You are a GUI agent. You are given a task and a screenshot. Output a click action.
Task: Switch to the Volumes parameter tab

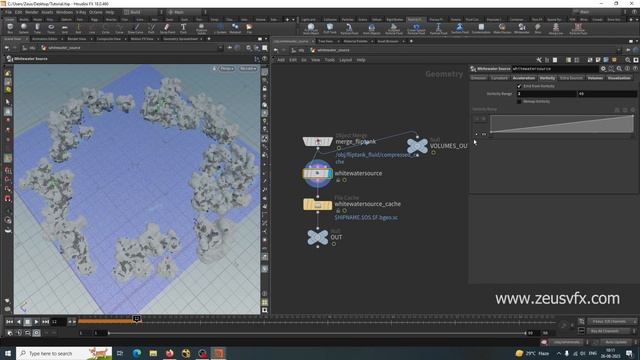595,78
